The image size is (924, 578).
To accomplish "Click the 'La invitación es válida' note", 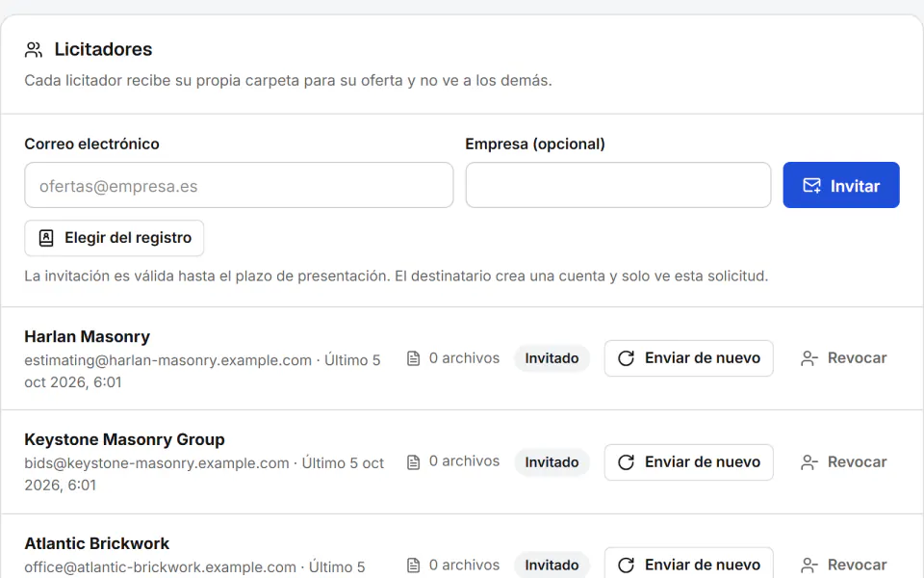I will [396, 276].
